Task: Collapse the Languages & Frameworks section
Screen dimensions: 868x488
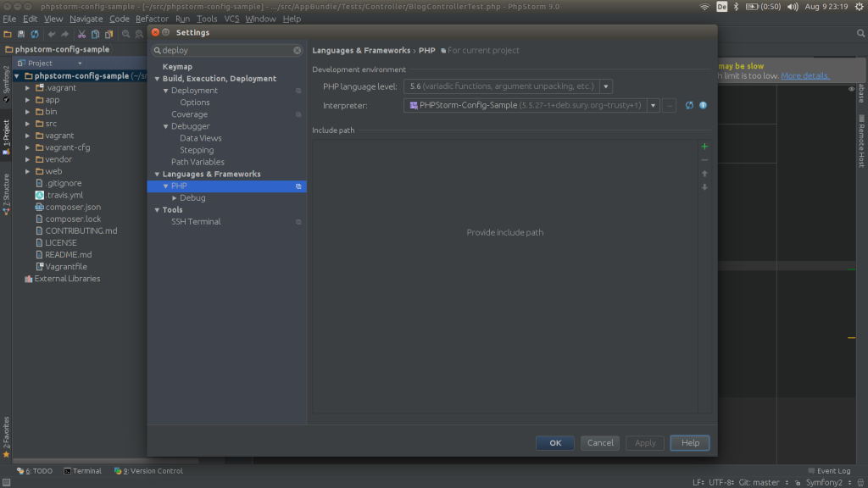Action: tap(157, 175)
